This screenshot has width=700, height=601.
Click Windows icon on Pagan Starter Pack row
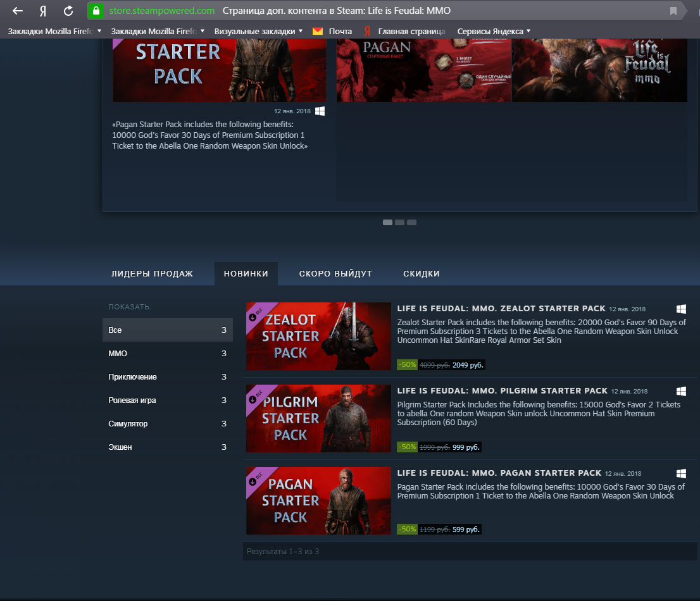point(681,473)
